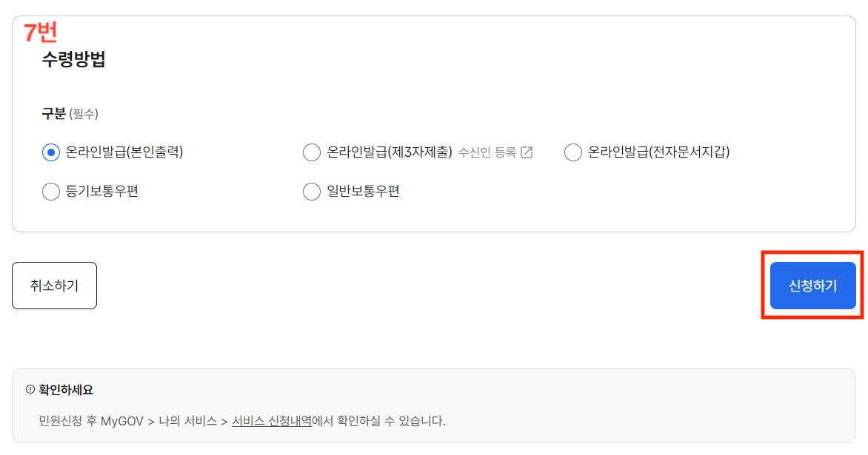The image size is (868, 455).
Task: Choose the 일반보통우편 delivery option
Action: pos(312,191)
